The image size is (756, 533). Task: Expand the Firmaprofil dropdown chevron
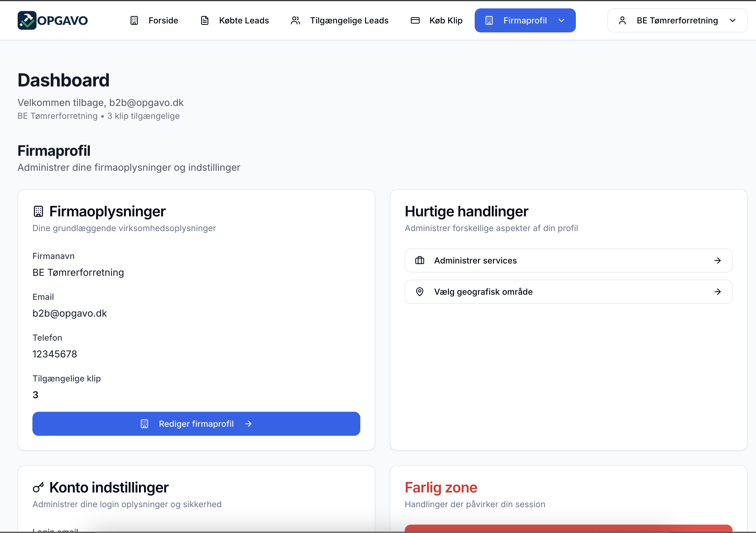(561, 20)
